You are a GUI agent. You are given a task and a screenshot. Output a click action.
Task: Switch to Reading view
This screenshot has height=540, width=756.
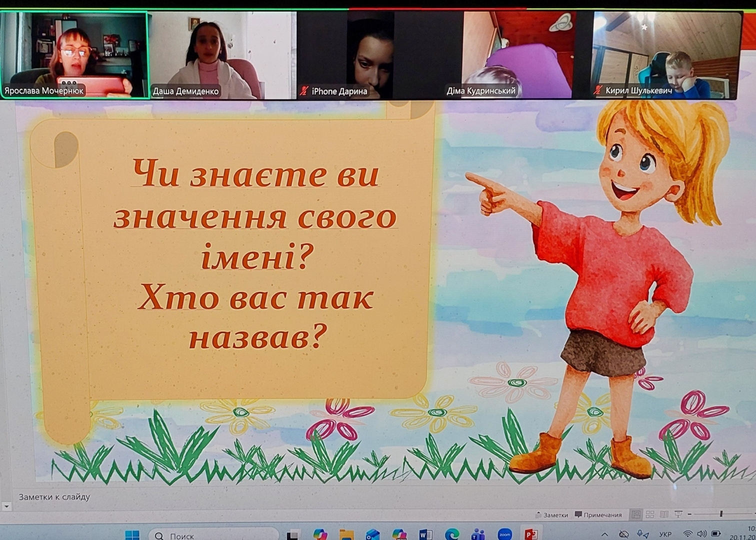point(664,514)
